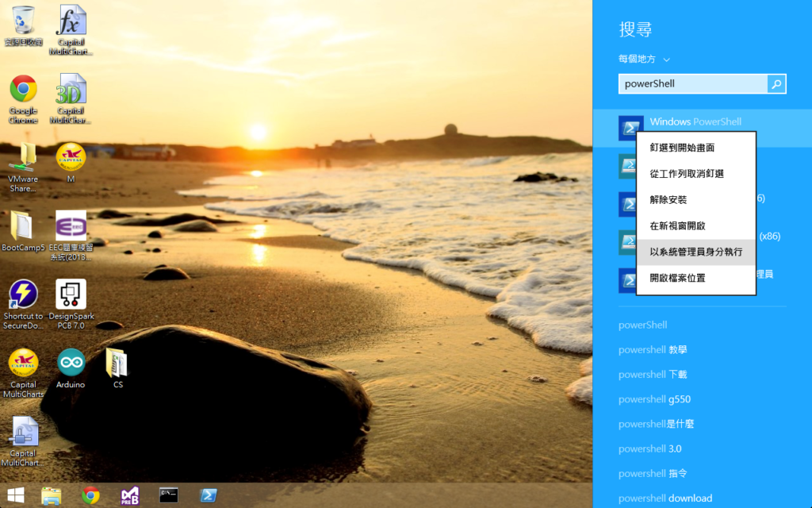Expand the 每個地方 search scope dropdown
812x508 pixels.
coord(644,59)
